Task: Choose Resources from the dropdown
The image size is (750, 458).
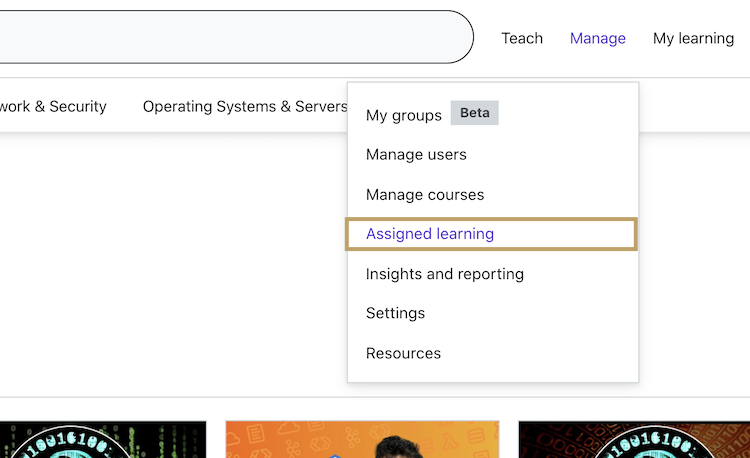Action: (403, 353)
